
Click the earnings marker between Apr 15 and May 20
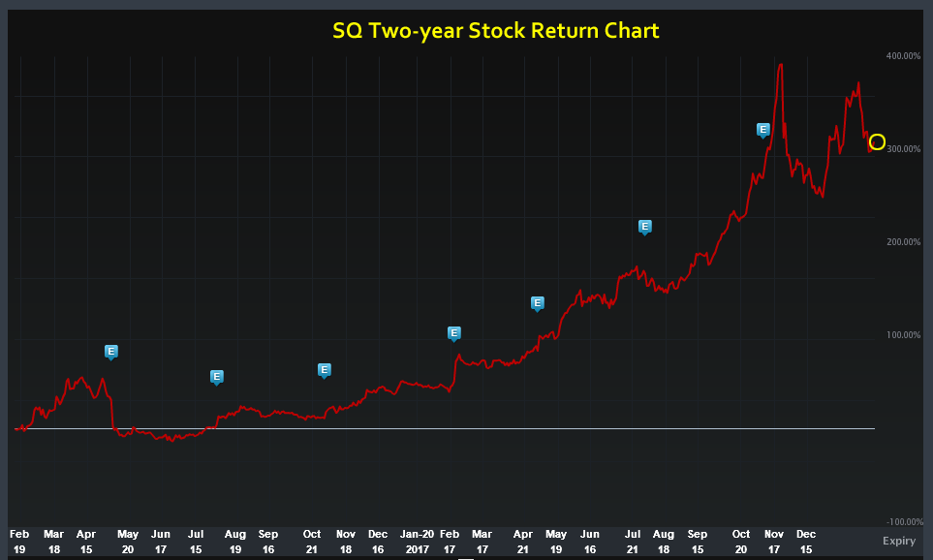click(111, 352)
